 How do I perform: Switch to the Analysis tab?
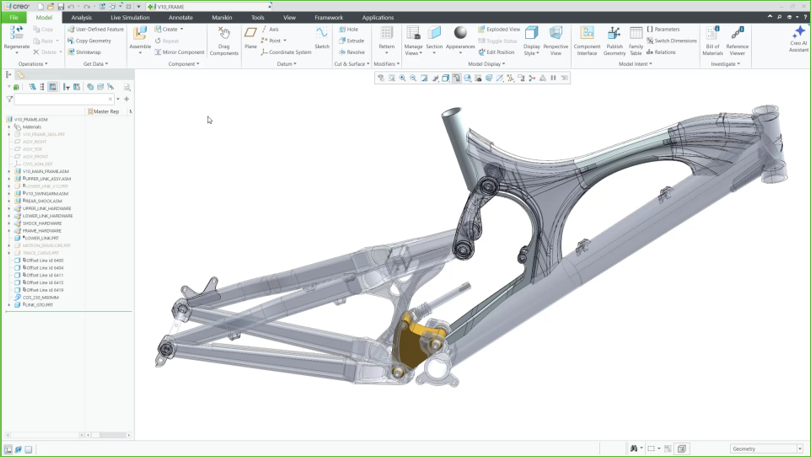[x=81, y=18]
